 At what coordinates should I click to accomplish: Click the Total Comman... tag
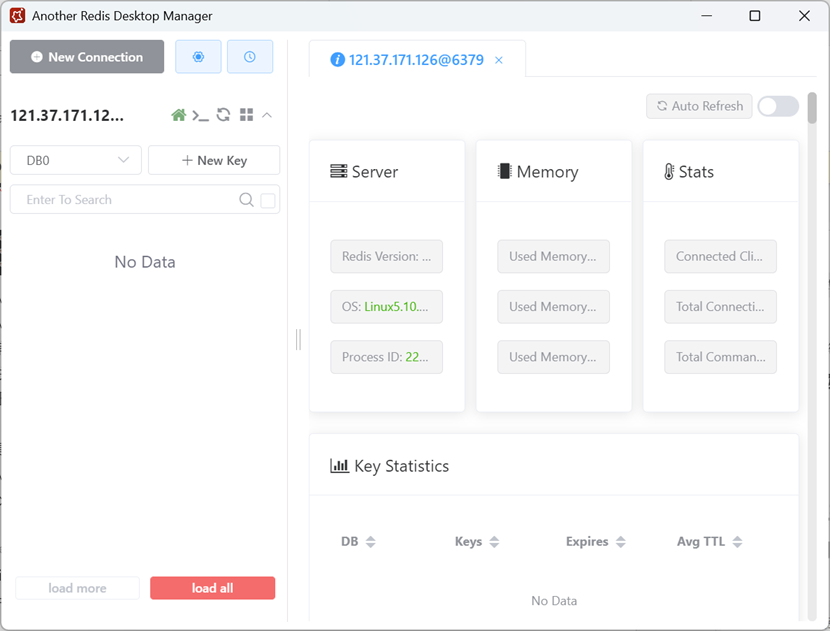point(720,357)
